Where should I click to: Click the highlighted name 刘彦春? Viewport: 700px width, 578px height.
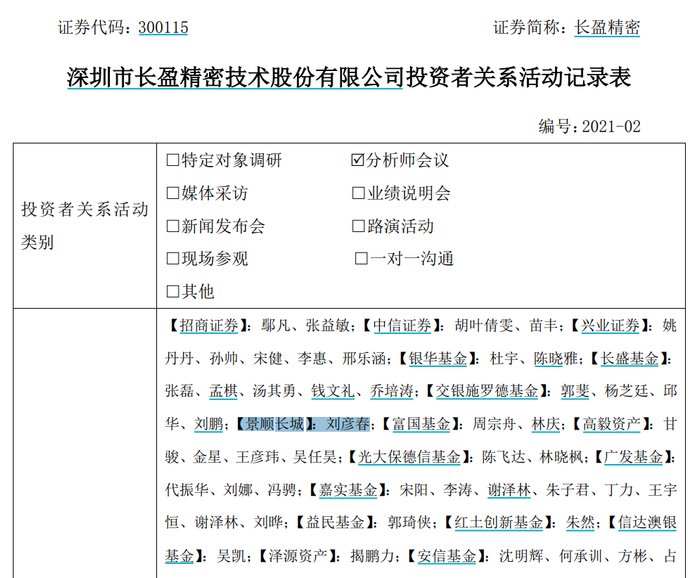[x=348, y=424]
